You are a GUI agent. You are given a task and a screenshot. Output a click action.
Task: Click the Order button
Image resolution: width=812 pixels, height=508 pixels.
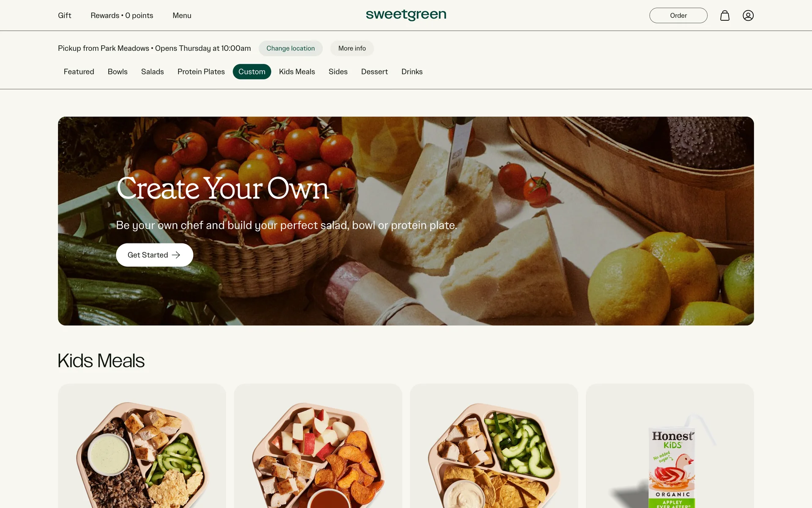(x=678, y=16)
